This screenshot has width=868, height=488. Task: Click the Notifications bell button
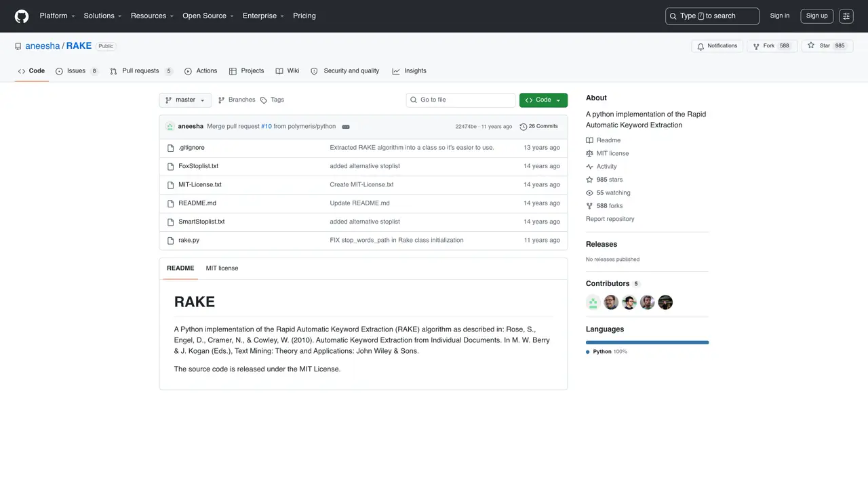(717, 46)
